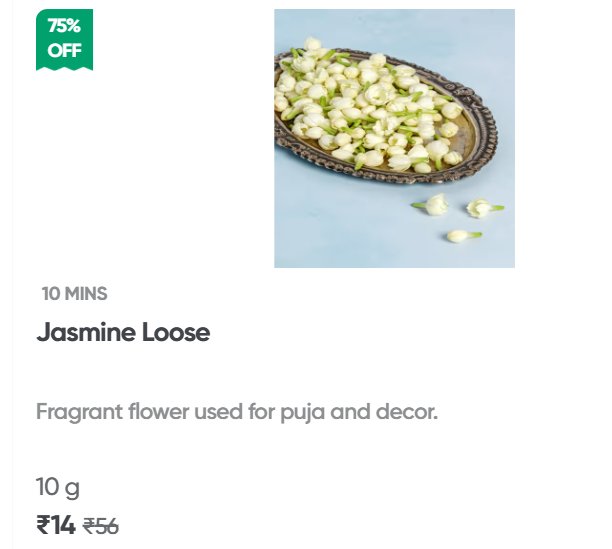Click the rupee symbol before 14
Image resolution: width=612 pixels, height=549 pixels.
(43, 525)
